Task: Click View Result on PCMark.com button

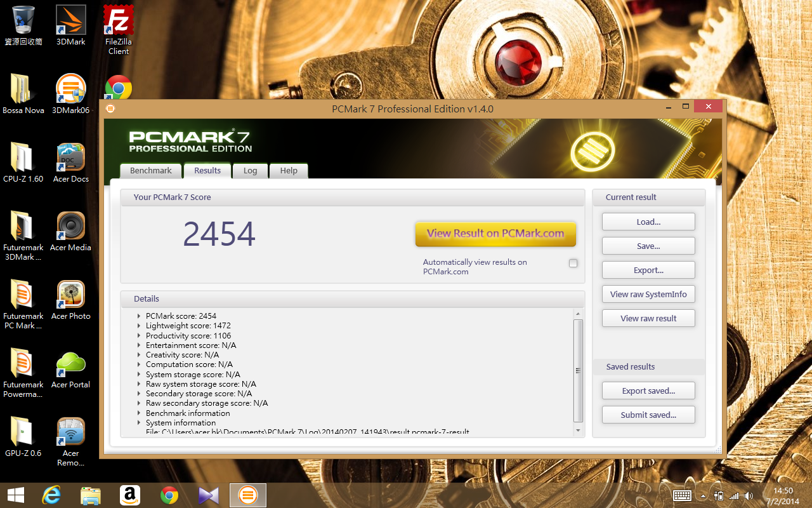Action: [x=495, y=234]
